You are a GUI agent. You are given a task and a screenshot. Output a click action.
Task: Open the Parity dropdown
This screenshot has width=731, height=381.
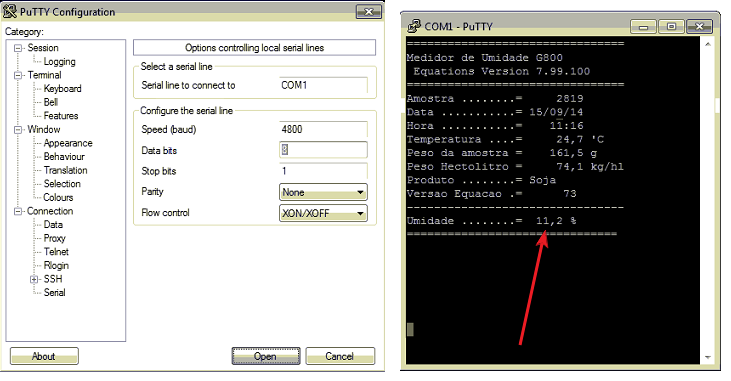323,192
